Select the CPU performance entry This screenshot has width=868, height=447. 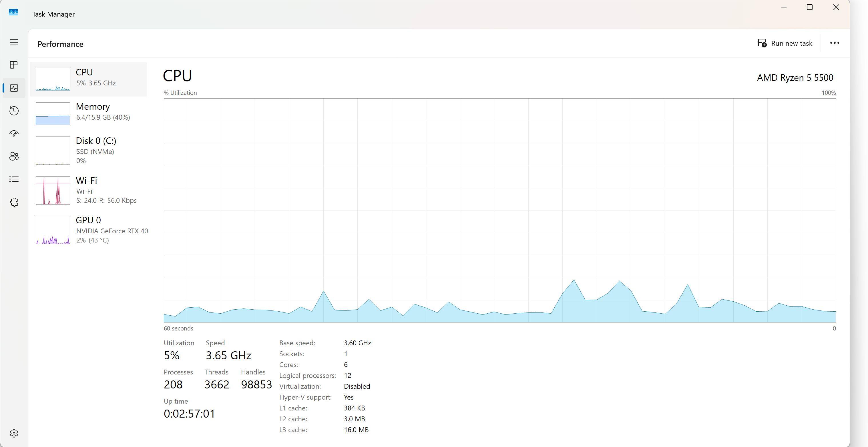(x=88, y=79)
